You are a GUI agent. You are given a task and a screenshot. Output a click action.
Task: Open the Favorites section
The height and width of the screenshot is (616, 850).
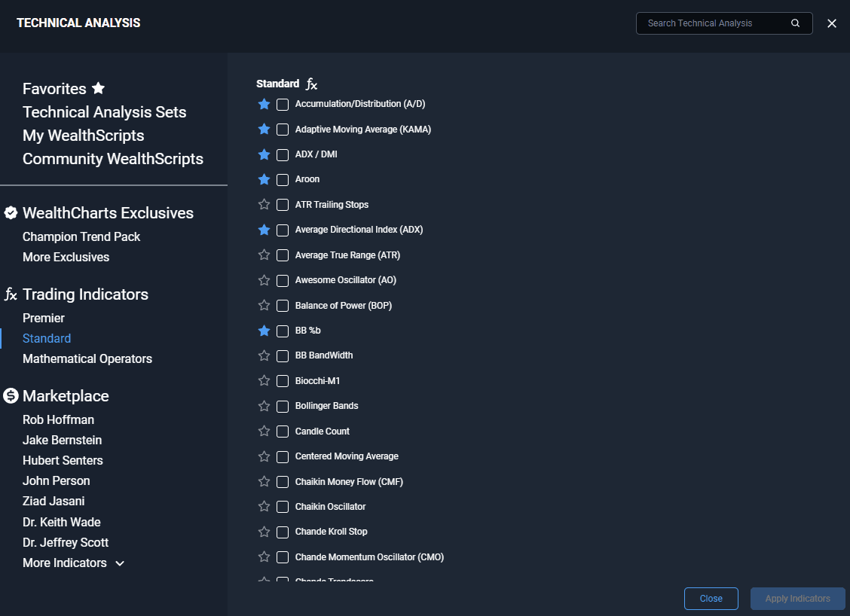point(54,89)
